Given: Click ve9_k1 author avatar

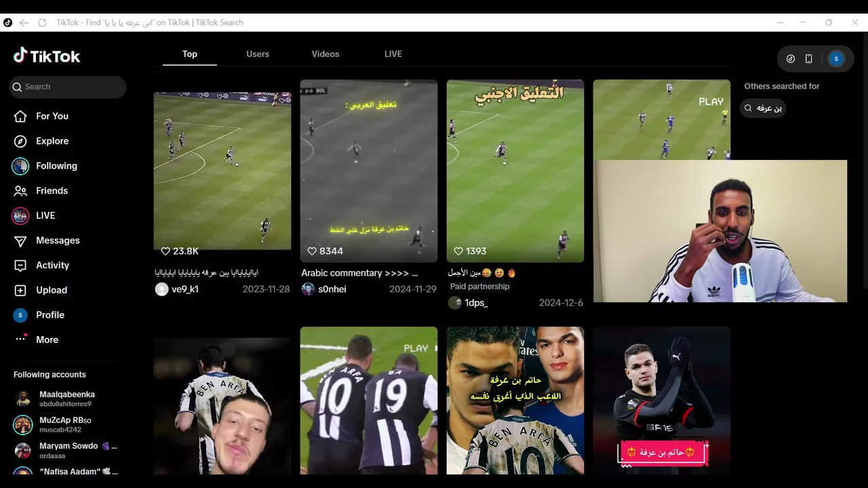Looking at the screenshot, I should point(161,289).
